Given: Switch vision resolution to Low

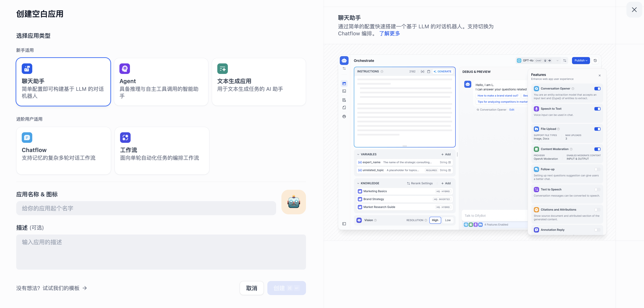Looking at the screenshot, I should (448, 220).
